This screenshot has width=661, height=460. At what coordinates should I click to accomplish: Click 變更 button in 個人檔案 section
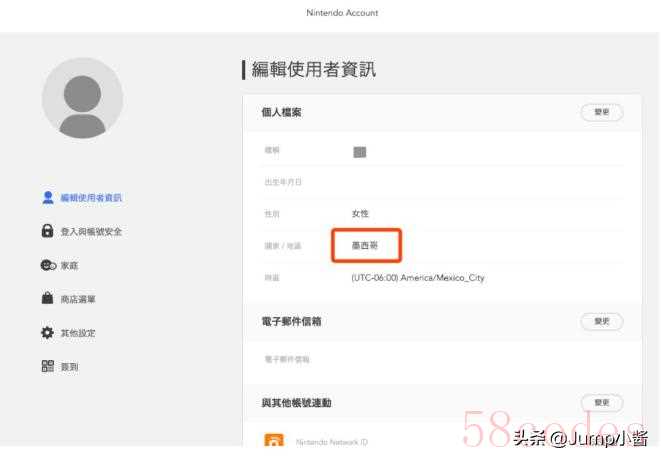(x=602, y=112)
